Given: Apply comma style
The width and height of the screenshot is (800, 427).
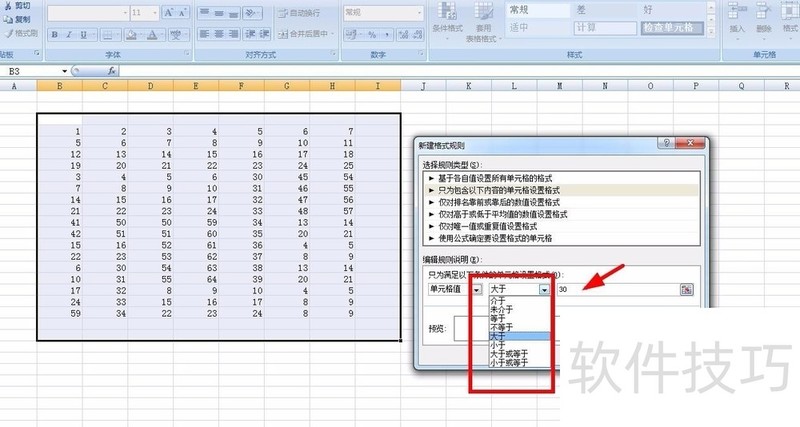Looking at the screenshot, I should click(387, 35).
